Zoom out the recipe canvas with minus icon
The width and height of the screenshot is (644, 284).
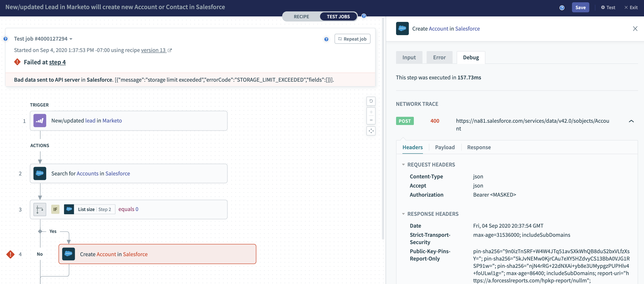[x=371, y=120]
